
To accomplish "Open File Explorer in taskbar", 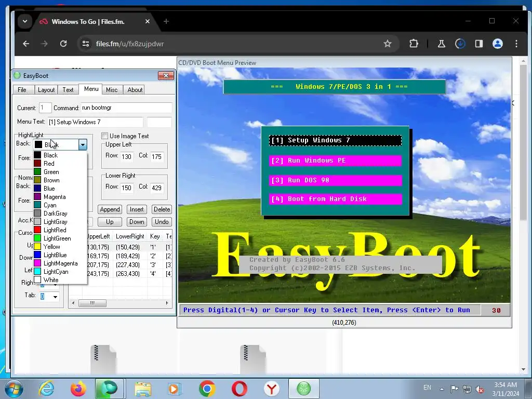I will pos(143,389).
